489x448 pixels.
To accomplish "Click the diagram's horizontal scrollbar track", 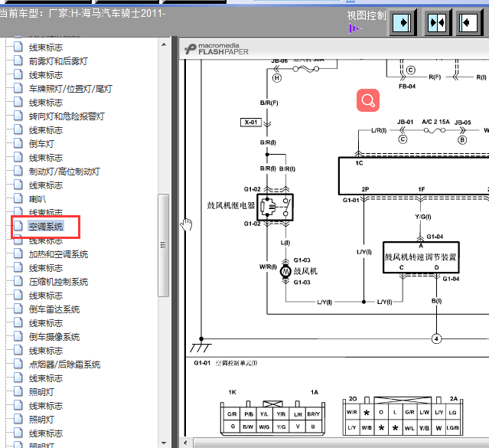I will [341, 443].
